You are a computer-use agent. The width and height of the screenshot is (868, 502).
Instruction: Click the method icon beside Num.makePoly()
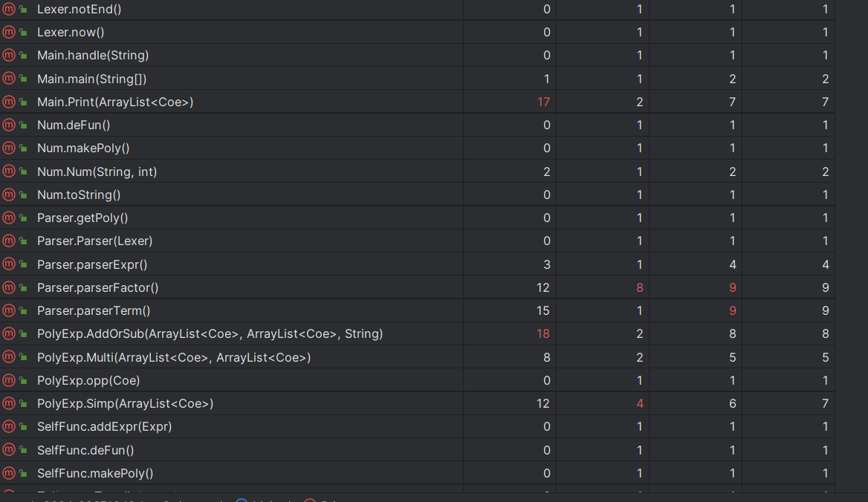pos(9,149)
